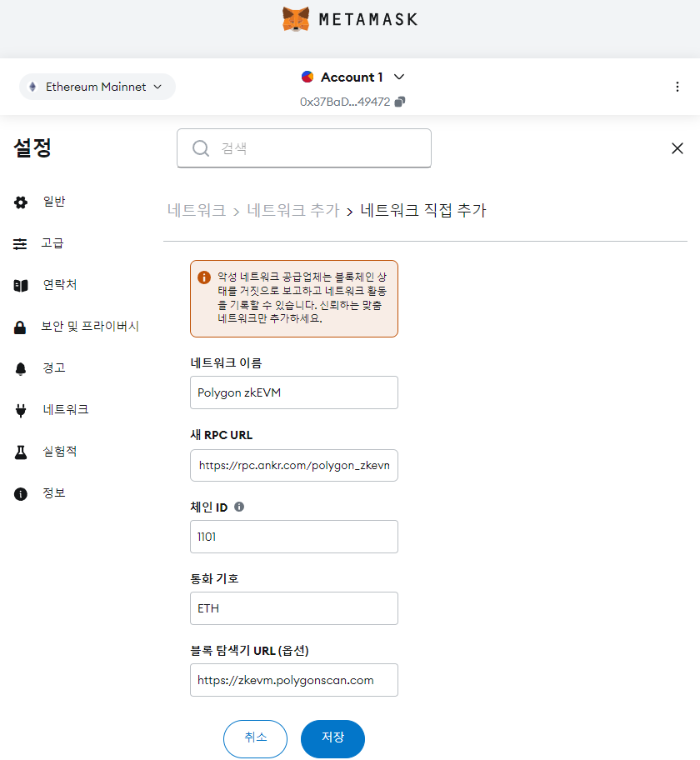This screenshot has width=700, height=760.
Task: Click the Account 1 avatar icon
Action: [x=307, y=77]
